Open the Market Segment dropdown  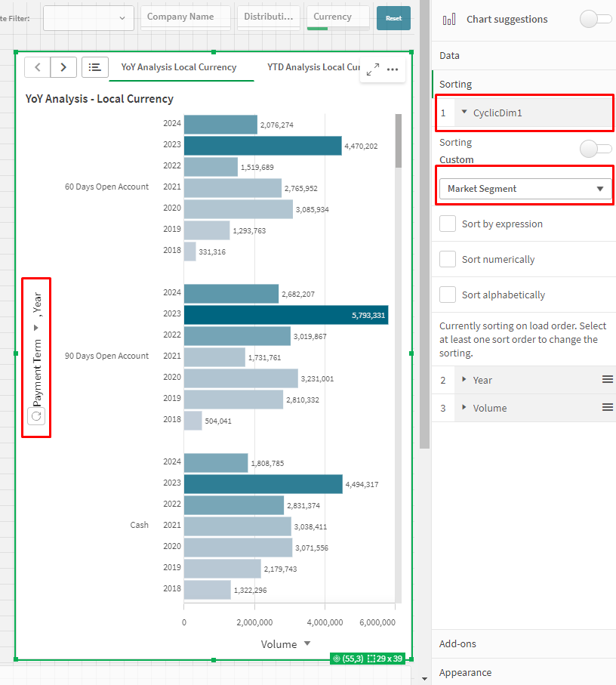525,189
